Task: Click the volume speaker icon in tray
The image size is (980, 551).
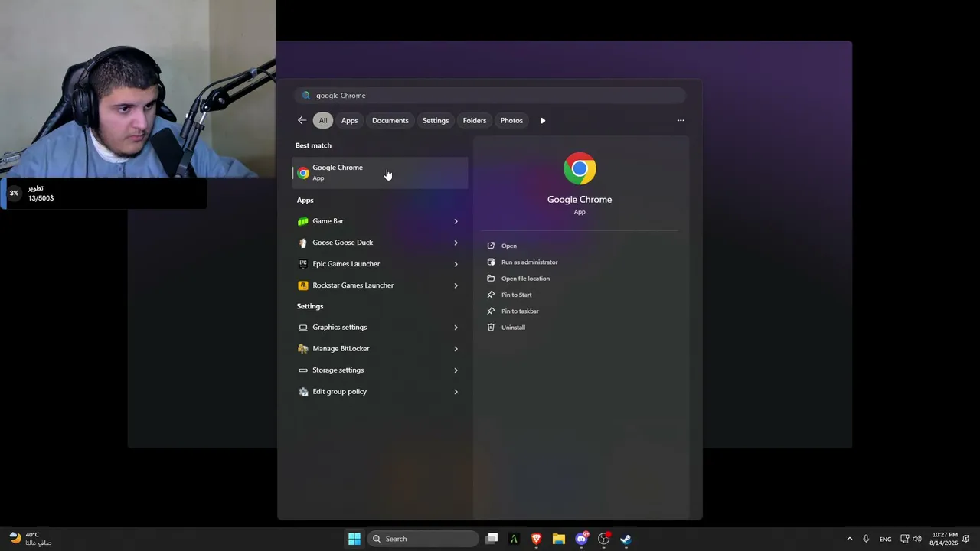Action: (x=917, y=539)
